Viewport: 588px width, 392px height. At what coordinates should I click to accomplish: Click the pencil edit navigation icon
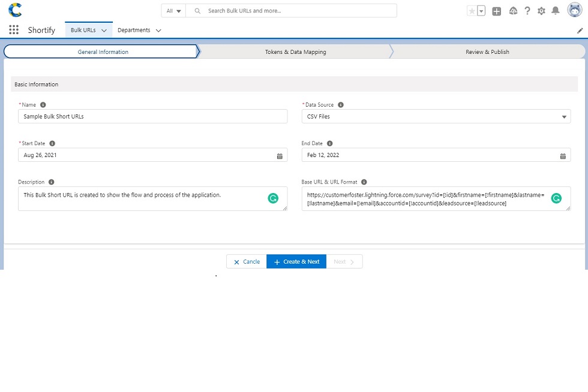[580, 31]
